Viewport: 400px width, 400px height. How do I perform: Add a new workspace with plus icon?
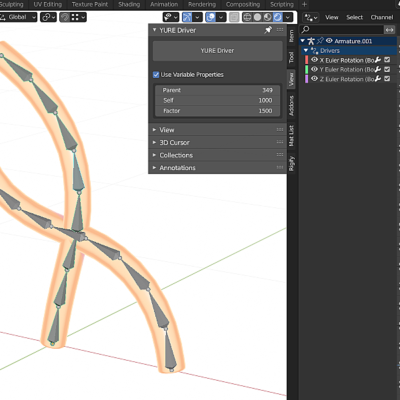pyautogui.click(x=304, y=4)
